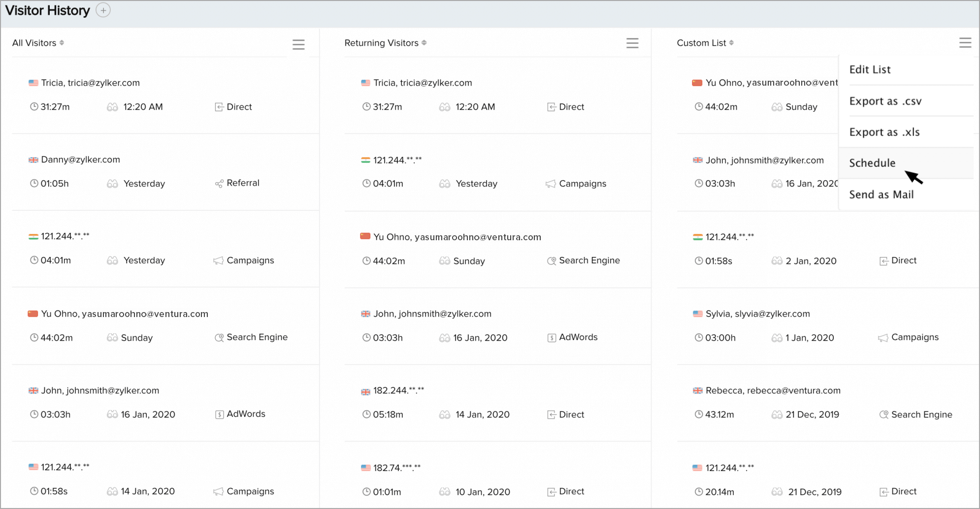Screen dimensions: 980x509
Task: Open Rebecca, rebecca@ventura.com visitor record
Action: pos(773,390)
